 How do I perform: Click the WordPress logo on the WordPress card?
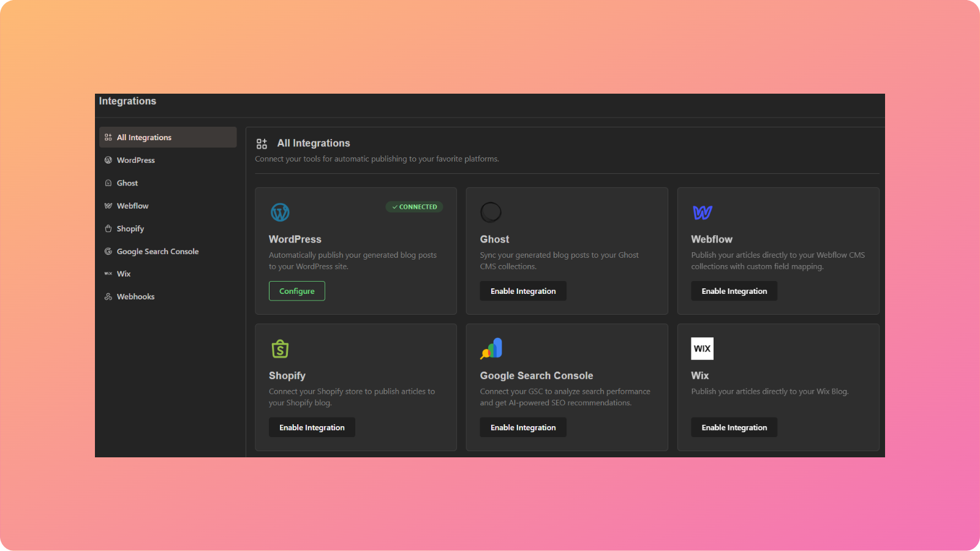[280, 212]
